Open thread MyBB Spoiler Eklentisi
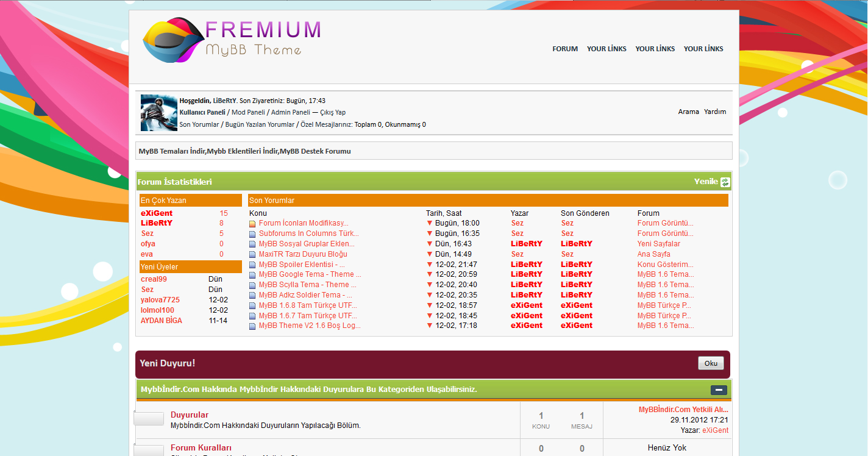The image size is (868, 456). tap(302, 265)
